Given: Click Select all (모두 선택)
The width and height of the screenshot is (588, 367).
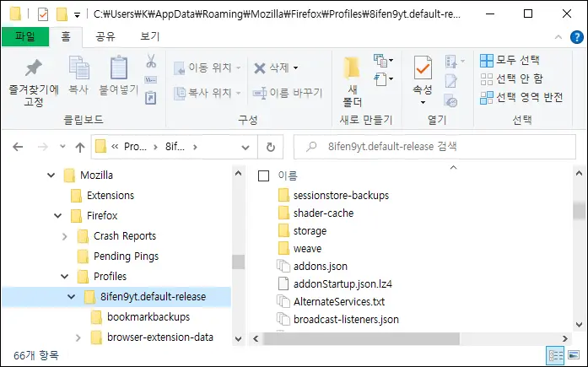Looking at the screenshot, I should [510, 60].
